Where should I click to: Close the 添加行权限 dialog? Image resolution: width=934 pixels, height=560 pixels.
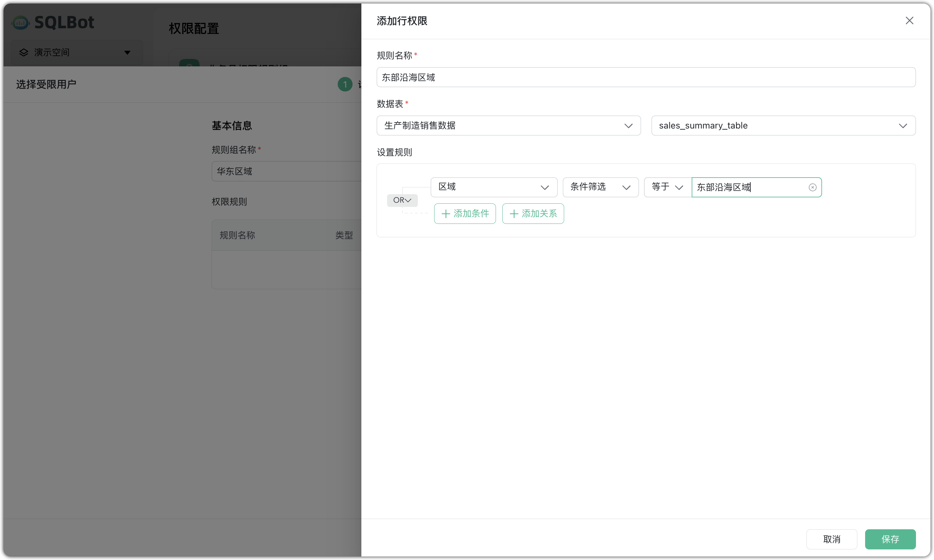click(x=909, y=20)
